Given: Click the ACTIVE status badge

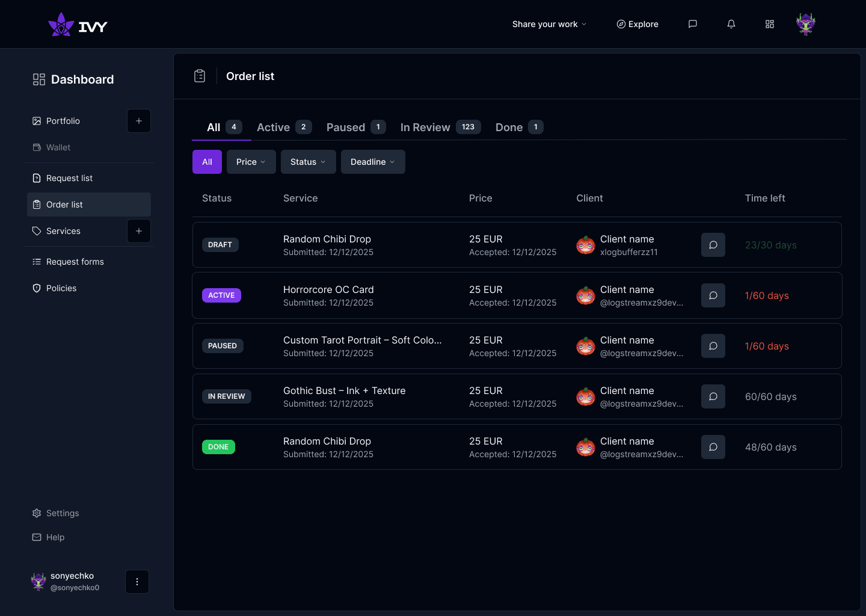Looking at the screenshot, I should click(x=221, y=295).
